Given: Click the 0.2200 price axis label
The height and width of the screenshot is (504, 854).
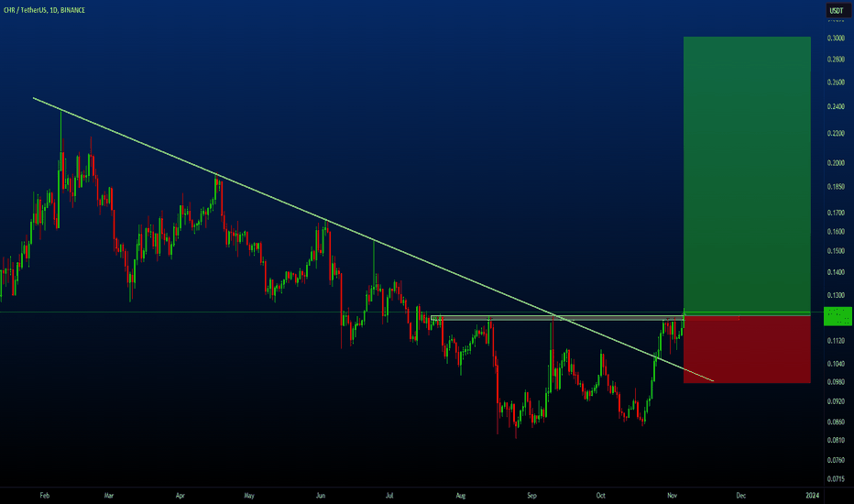Looking at the screenshot, I should point(836,134).
